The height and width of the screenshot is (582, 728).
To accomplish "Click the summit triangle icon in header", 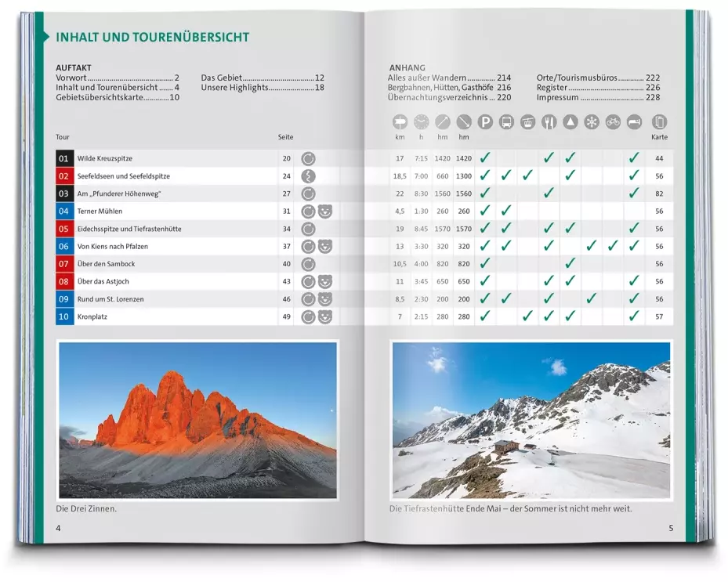I will pyautogui.click(x=570, y=122).
